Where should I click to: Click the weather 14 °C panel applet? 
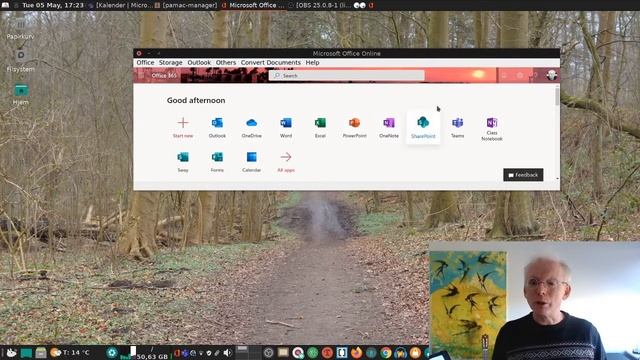point(69,353)
